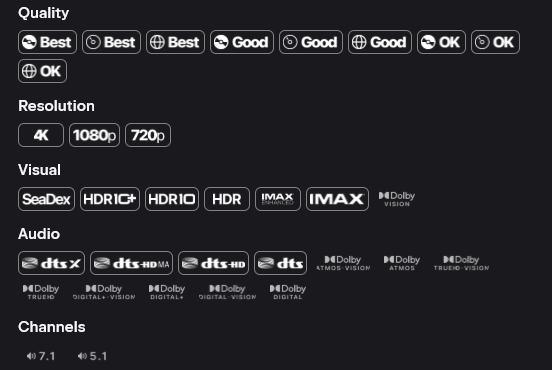The image size is (552, 370).
Task: Select the Dolby Digital+ logo
Action: (x=167, y=292)
